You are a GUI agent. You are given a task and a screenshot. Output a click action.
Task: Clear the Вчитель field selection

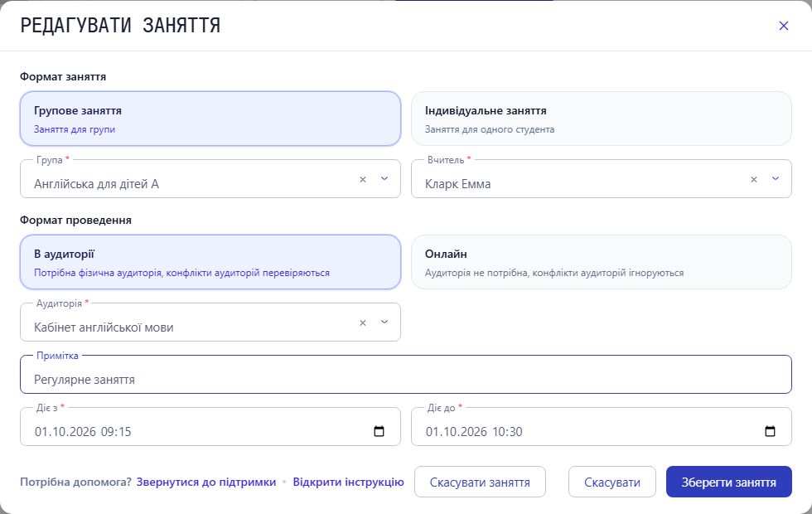pyautogui.click(x=753, y=179)
